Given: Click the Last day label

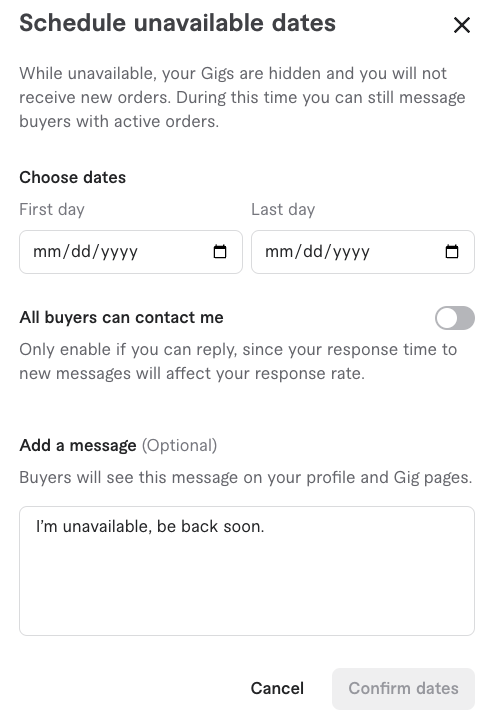Looking at the screenshot, I should click(x=283, y=209).
